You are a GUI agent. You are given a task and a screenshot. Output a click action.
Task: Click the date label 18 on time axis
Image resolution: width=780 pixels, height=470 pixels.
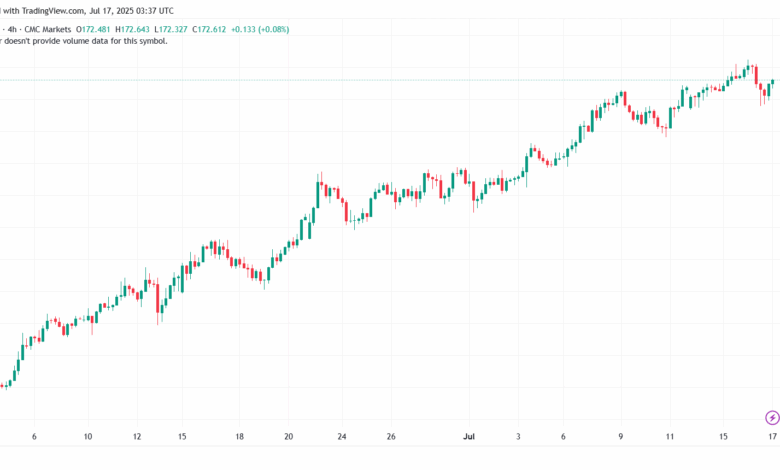coord(239,437)
